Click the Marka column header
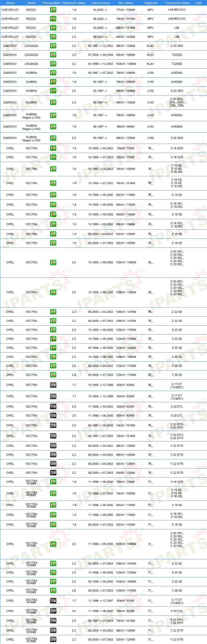 click(x=10, y=3)
